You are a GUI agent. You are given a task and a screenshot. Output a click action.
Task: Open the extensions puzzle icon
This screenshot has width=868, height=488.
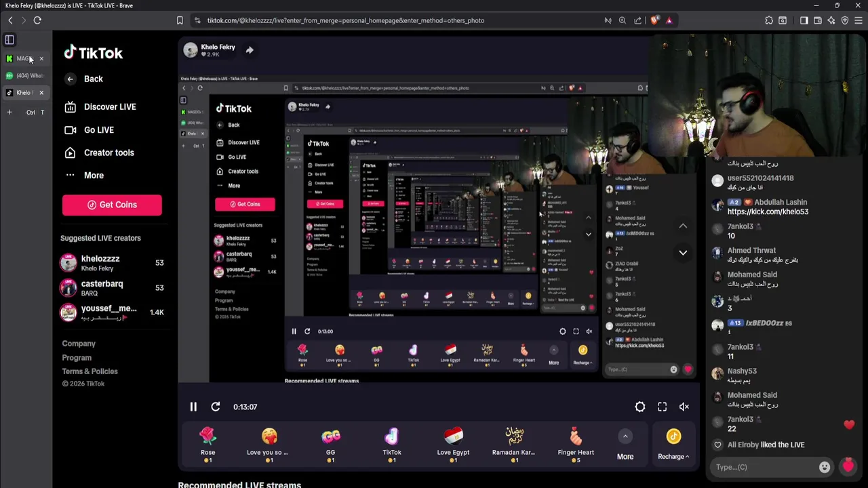pos(769,20)
